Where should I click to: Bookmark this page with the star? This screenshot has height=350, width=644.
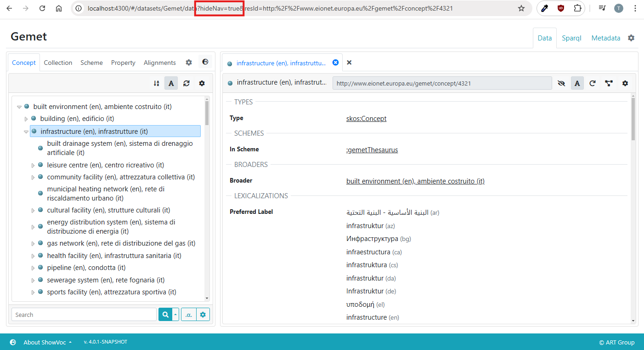[521, 8]
